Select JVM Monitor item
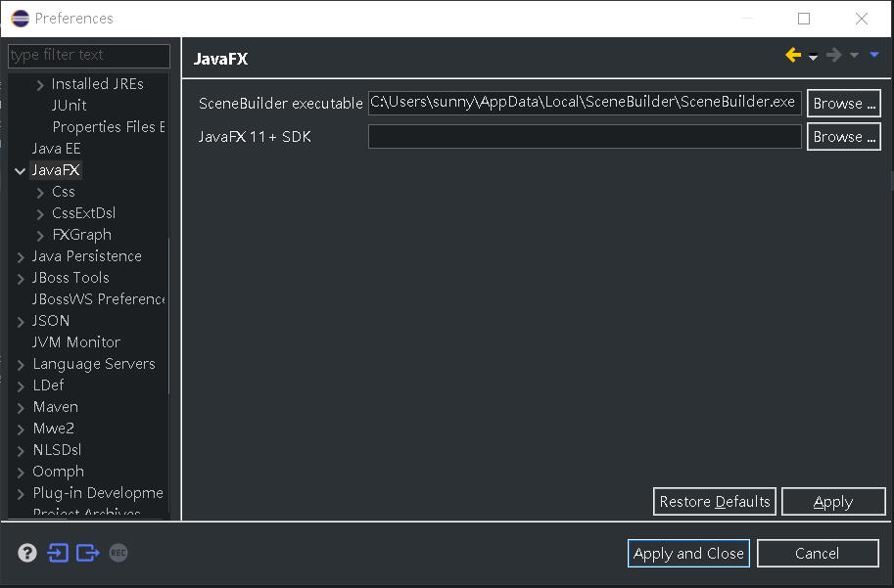Screen dimensions: 894x588 click(x=75, y=342)
